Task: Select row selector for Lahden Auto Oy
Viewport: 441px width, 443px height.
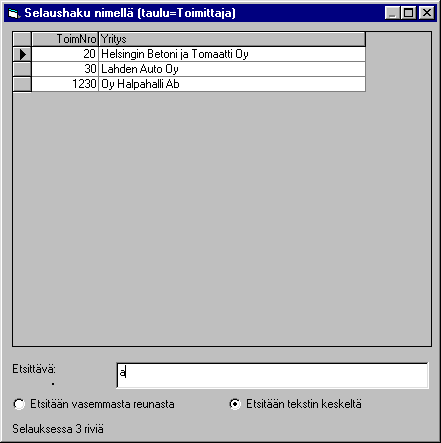Action: pyautogui.click(x=22, y=69)
